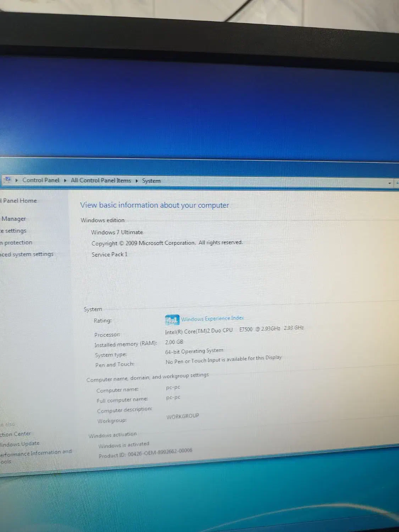
Task: Select the Computer name value pc-pc
Action: 173,387
